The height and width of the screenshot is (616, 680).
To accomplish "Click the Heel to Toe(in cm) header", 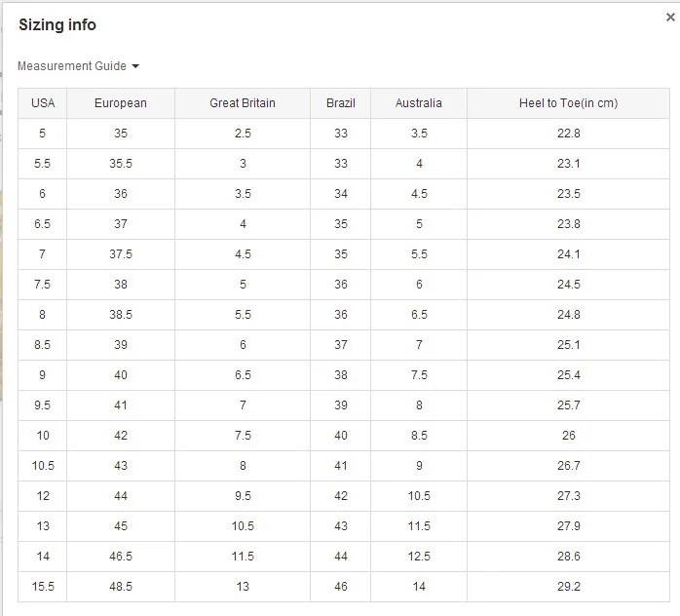I will [569, 103].
